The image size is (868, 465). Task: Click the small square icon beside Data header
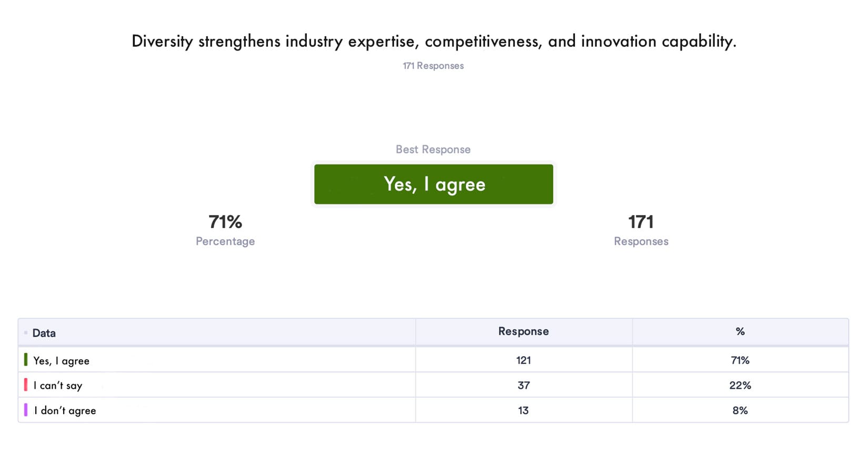pyautogui.click(x=26, y=333)
